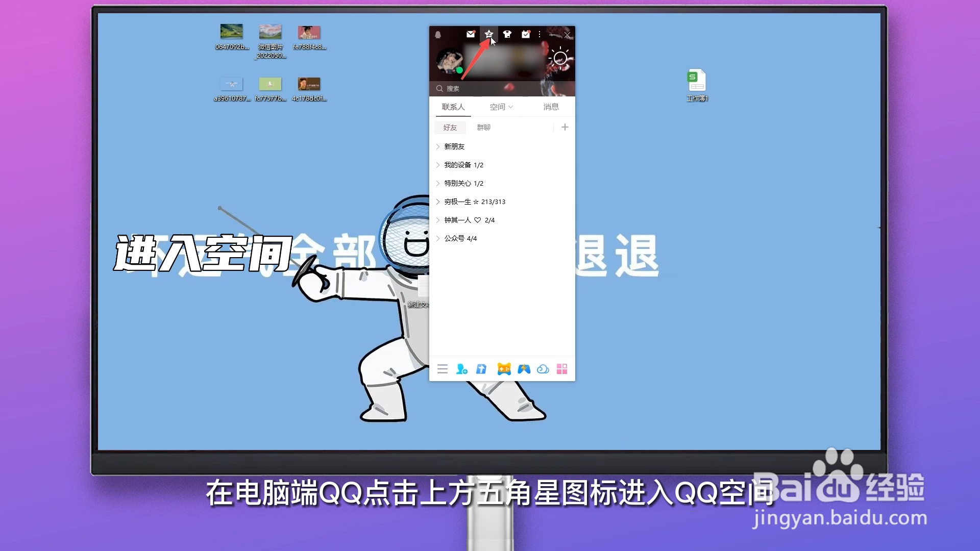
Task: Open QQ Zone star icon
Action: point(489,34)
